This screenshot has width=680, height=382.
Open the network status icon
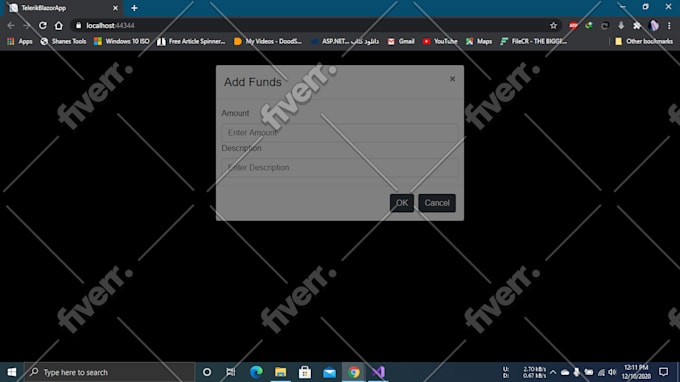(601, 372)
